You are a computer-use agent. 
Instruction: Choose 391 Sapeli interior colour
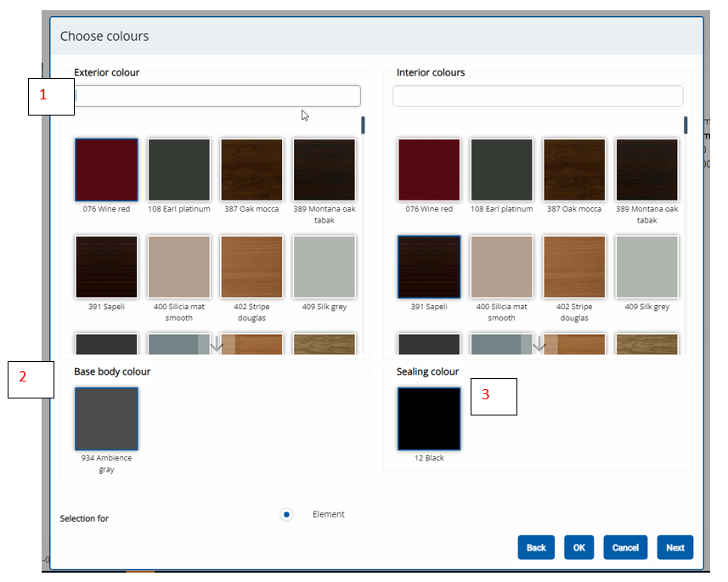(x=428, y=266)
